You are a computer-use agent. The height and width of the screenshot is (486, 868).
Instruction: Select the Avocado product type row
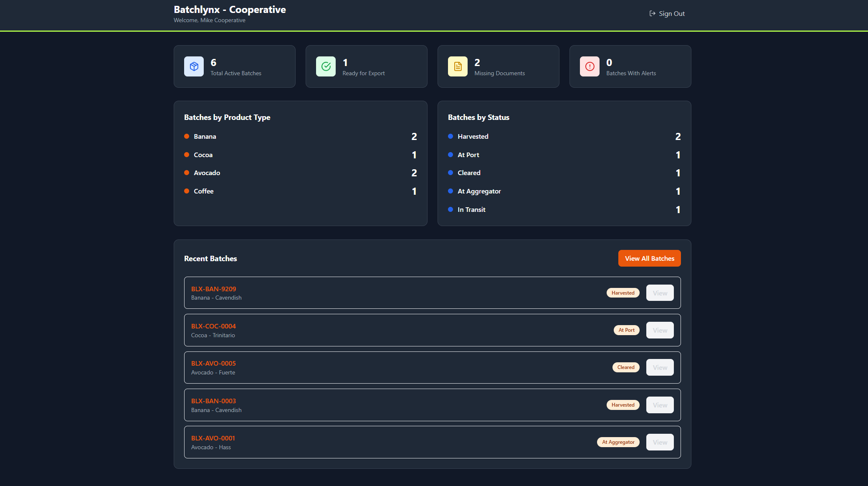pos(207,173)
